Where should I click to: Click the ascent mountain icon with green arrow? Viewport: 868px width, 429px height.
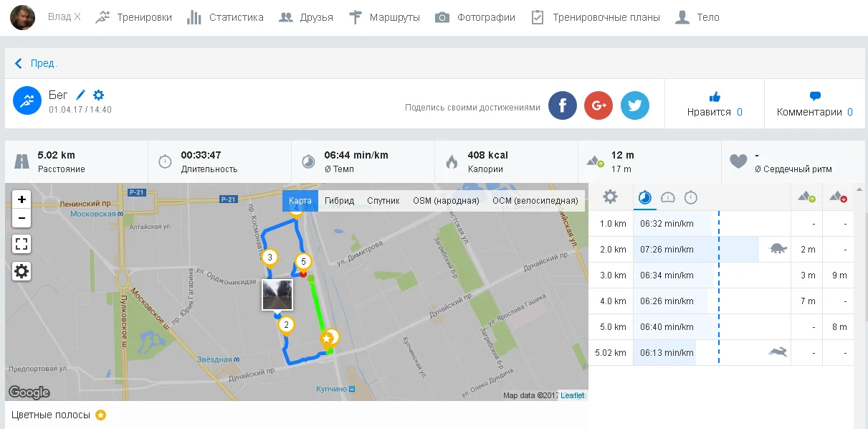(806, 197)
